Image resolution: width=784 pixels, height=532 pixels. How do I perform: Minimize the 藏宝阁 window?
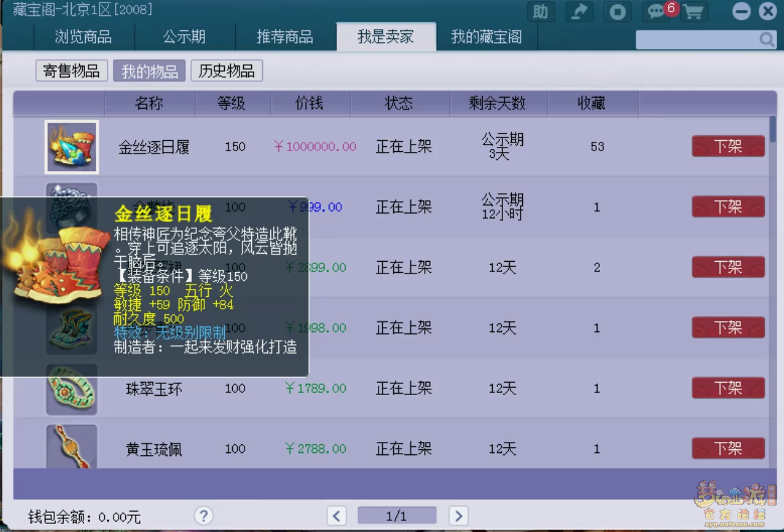click(x=741, y=12)
